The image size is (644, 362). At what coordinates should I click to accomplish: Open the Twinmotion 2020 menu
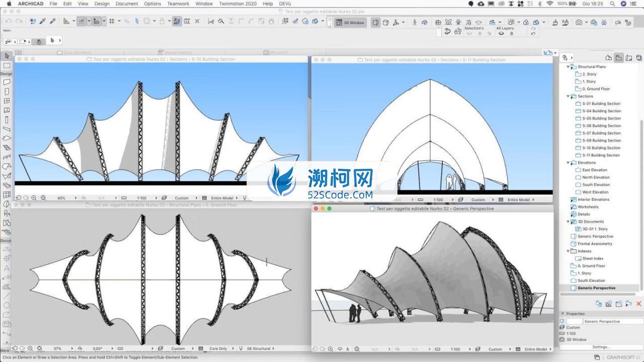[x=237, y=4]
